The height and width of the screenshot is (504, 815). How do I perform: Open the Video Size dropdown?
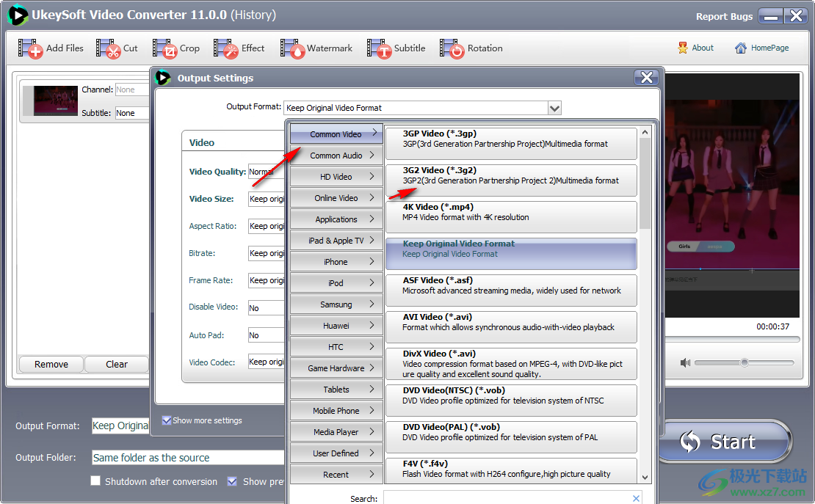[x=267, y=199]
